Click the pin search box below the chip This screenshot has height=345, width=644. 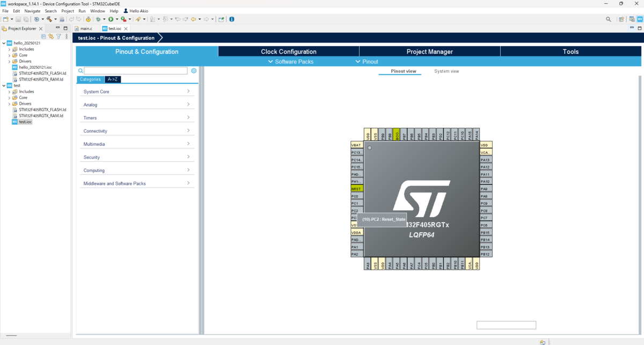(x=506, y=325)
